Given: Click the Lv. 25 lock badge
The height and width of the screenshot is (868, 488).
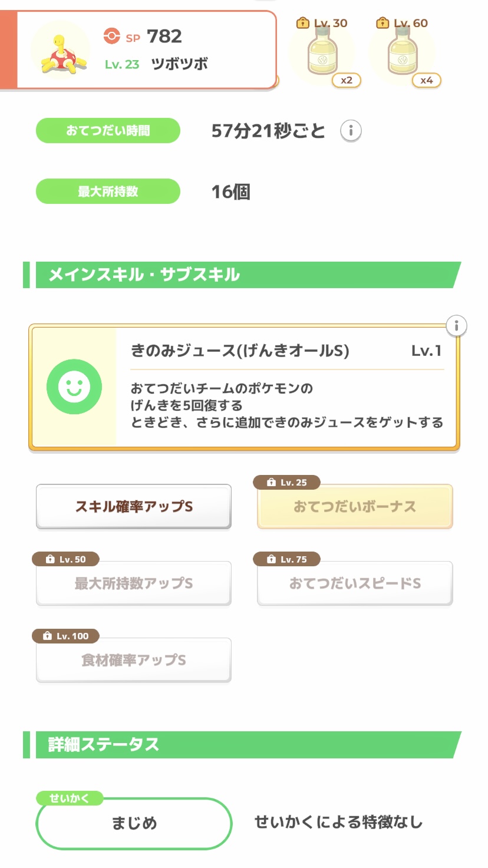Looking at the screenshot, I should [287, 483].
